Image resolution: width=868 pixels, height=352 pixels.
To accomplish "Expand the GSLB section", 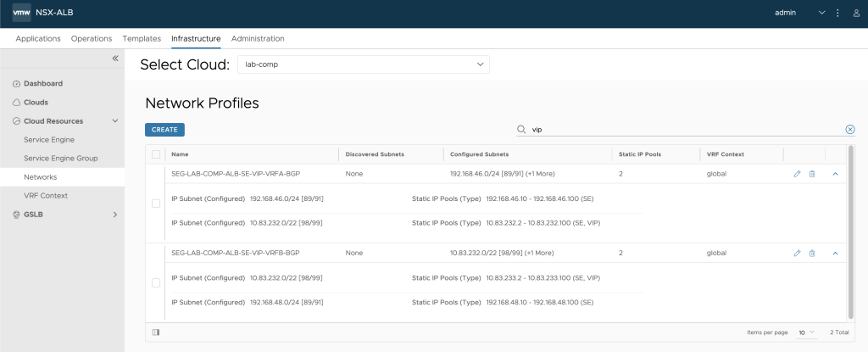I will click(x=115, y=214).
